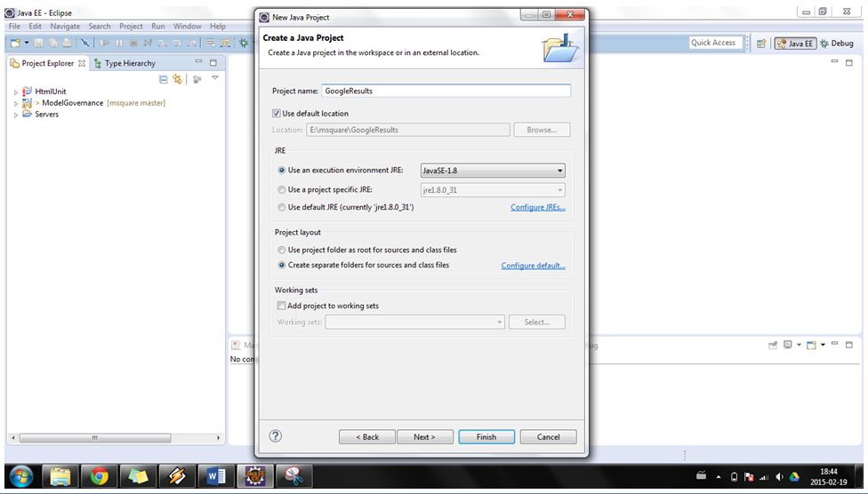Click the green Debug bug toolbar icon

pyautogui.click(x=244, y=43)
